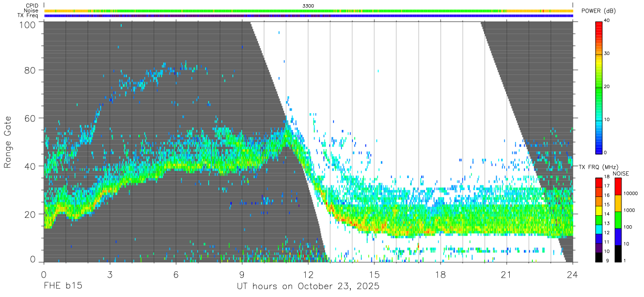Click x-axis tick label 21
The image size is (644, 297).
(x=506, y=274)
